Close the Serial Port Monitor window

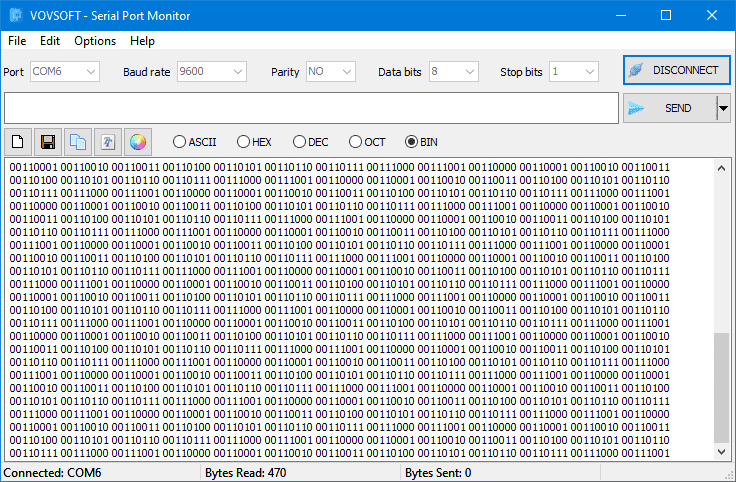click(712, 15)
